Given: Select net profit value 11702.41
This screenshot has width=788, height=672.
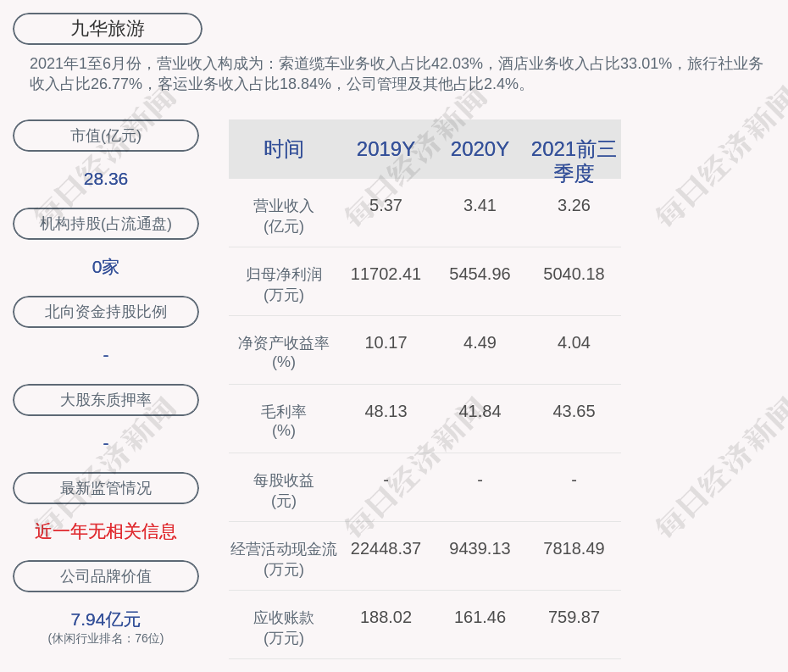Looking at the screenshot, I should pyautogui.click(x=386, y=274).
